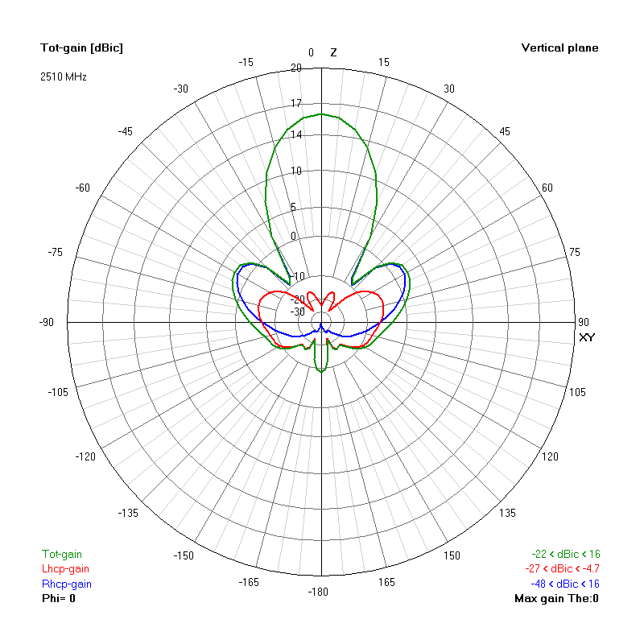Click the positive "165" angle label
Screen dimensions: 644x644
(x=386, y=582)
